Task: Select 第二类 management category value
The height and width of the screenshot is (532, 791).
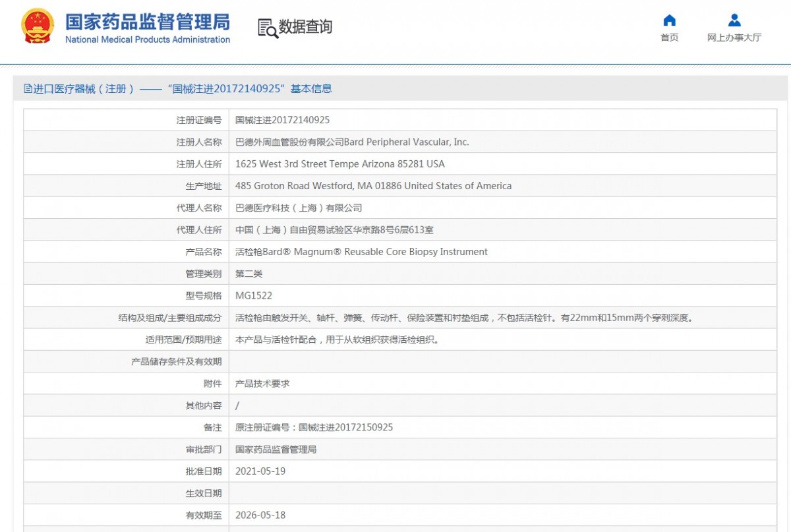Action: (x=249, y=274)
